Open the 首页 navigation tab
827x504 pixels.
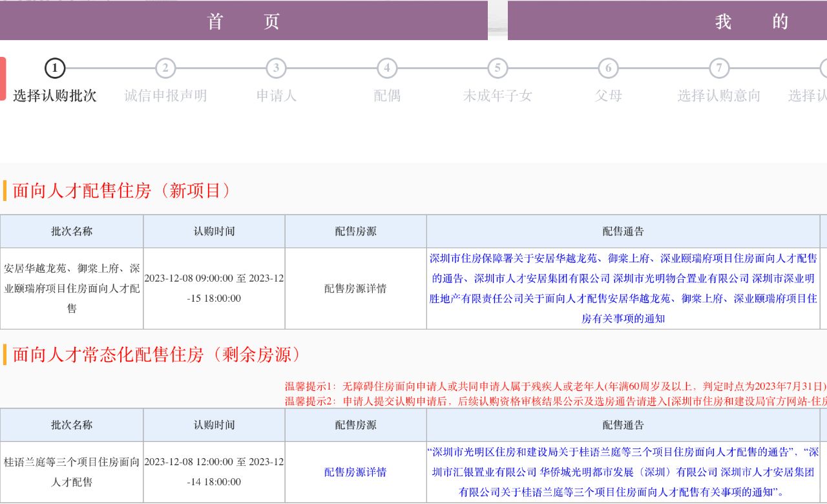pyautogui.click(x=244, y=21)
